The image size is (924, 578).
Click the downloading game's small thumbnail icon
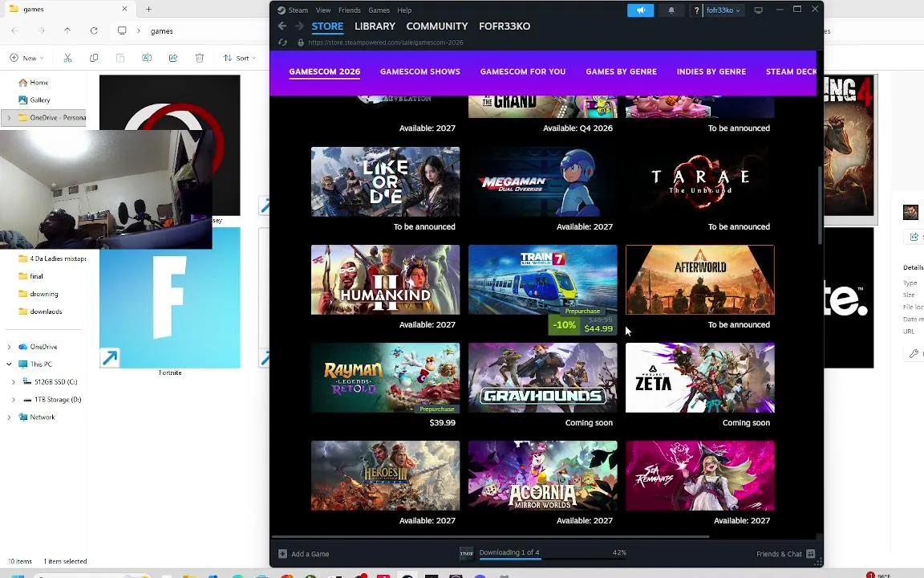[x=466, y=553]
